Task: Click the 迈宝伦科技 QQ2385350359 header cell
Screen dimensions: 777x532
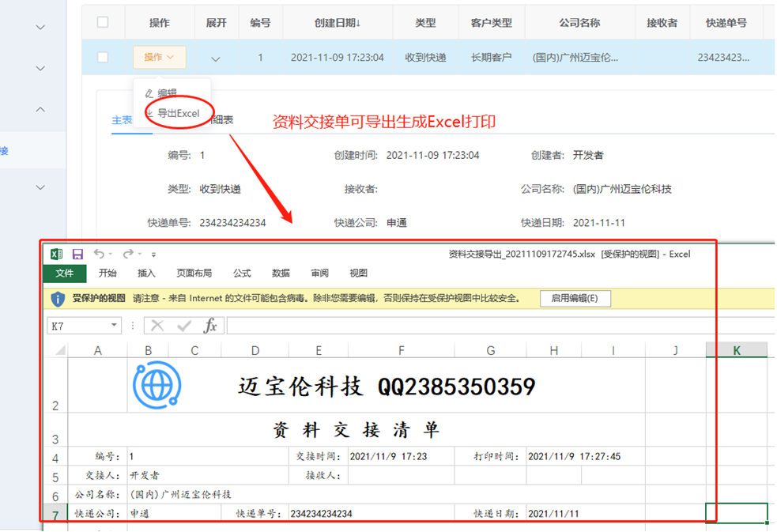Action: [386, 387]
